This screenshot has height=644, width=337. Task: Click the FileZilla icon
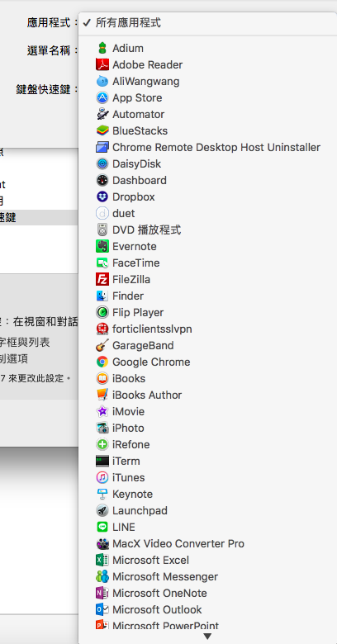tap(102, 279)
